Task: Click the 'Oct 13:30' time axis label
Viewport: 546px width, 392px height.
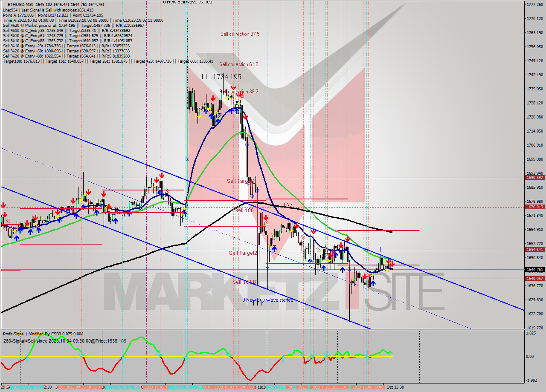Action: click(395, 387)
